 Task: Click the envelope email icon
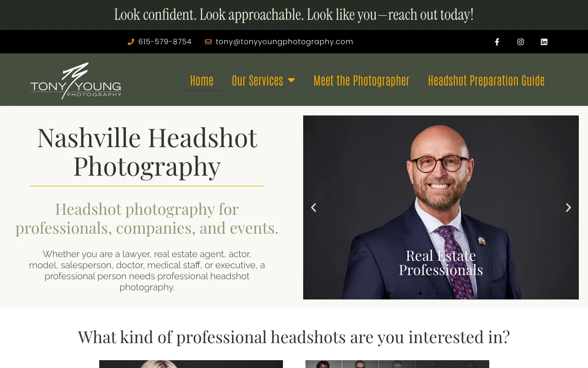(x=208, y=42)
